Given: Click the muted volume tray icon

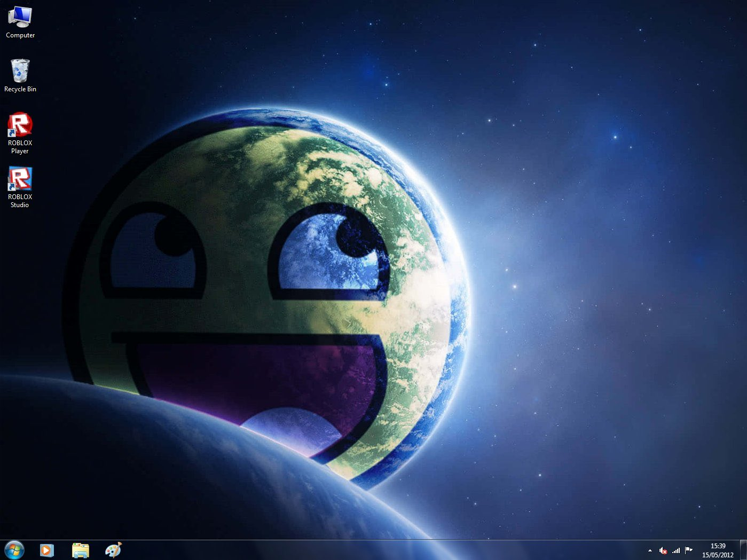Looking at the screenshot, I should (x=663, y=550).
